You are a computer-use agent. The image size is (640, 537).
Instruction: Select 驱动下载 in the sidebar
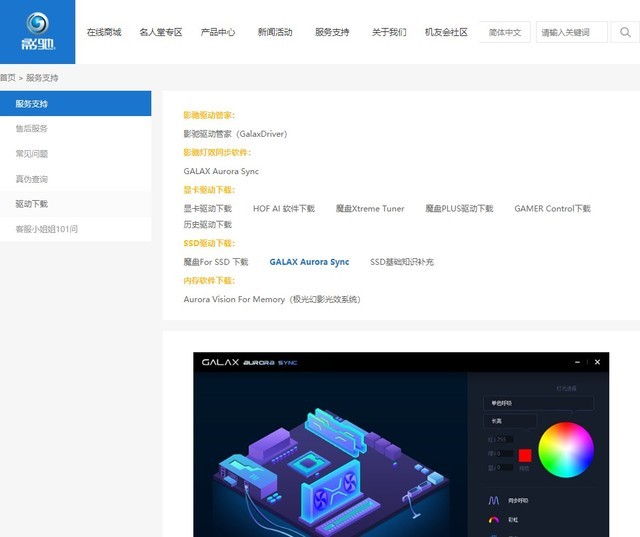click(76, 204)
